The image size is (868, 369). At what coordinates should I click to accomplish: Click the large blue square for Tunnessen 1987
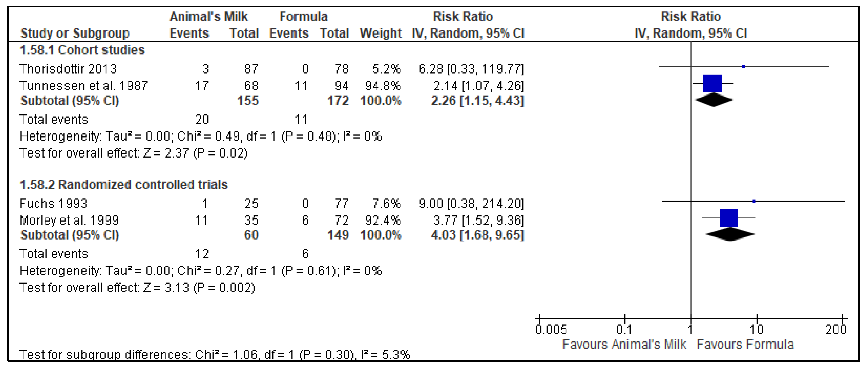tap(712, 83)
